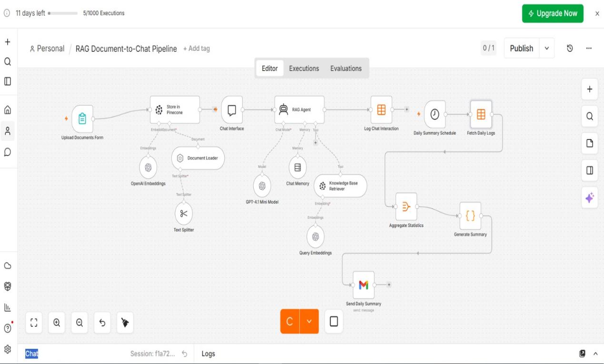Open the orange execute button dropdown chevron
The height and width of the screenshot is (364, 604).
[309, 321]
